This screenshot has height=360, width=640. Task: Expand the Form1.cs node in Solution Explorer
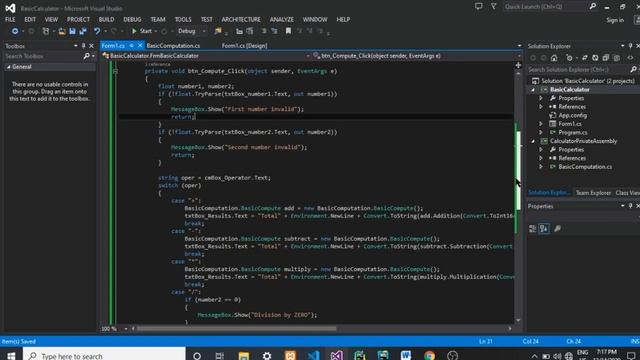[x=541, y=124]
